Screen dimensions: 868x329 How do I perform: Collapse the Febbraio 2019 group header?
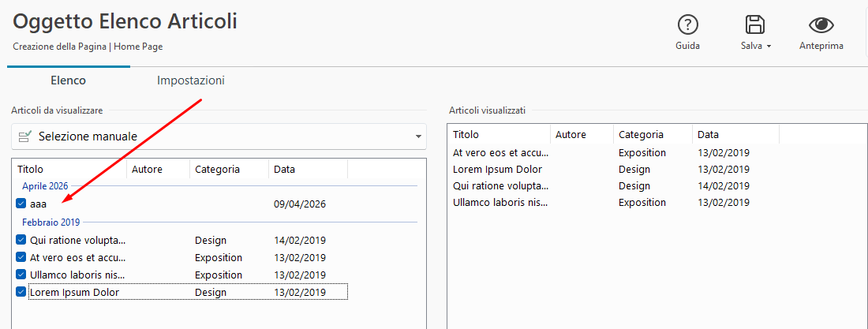tap(51, 222)
